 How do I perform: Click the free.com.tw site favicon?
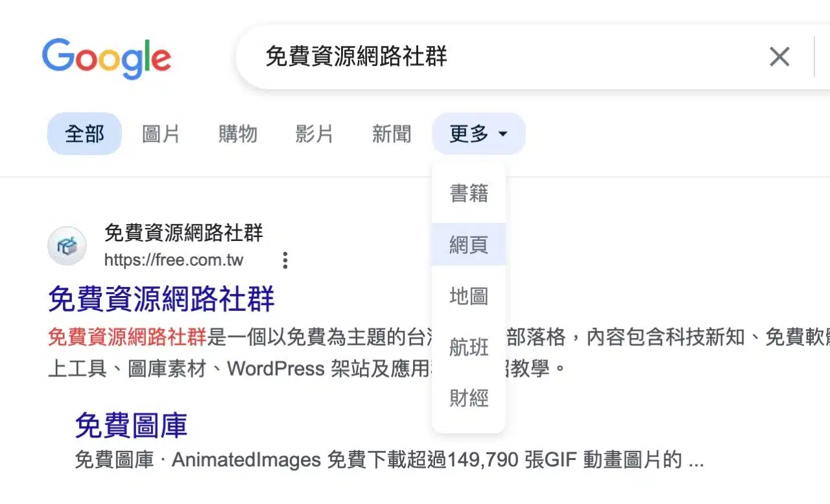point(67,246)
